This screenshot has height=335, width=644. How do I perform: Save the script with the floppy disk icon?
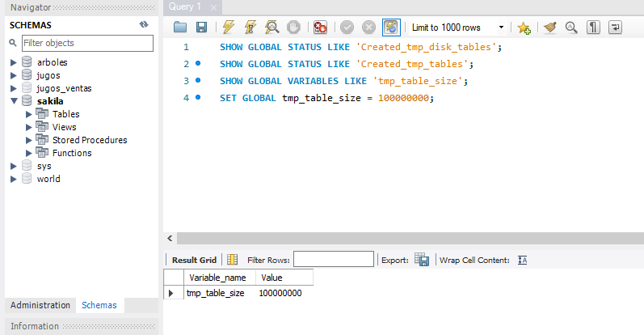click(x=201, y=28)
